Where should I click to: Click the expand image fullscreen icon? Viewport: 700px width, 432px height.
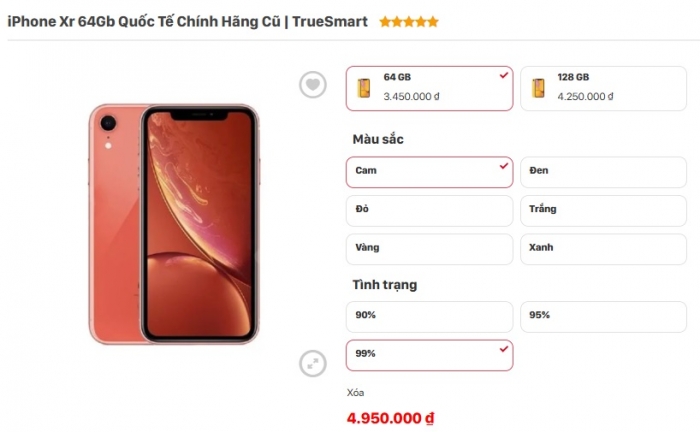click(x=312, y=363)
